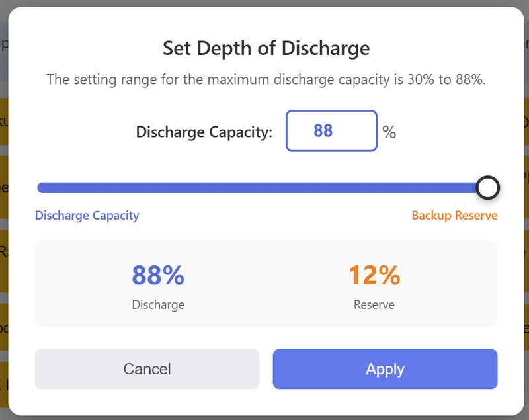Click the gray Discharge caption under 88%
This screenshot has height=420, width=529.
point(158,305)
